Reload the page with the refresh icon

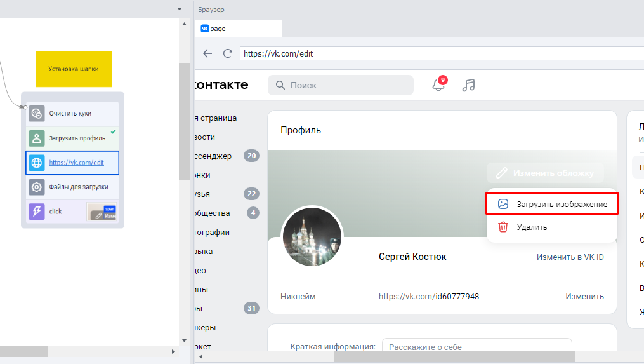tap(228, 53)
